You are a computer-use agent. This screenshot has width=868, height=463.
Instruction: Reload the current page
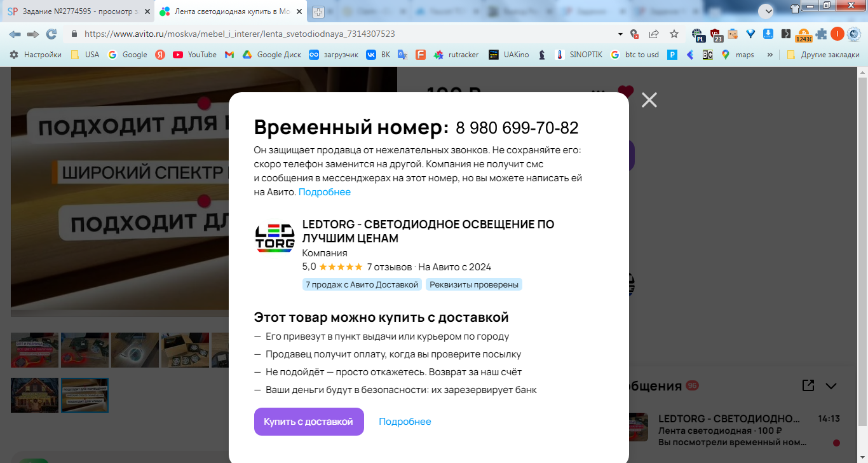(x=51, y=34)
